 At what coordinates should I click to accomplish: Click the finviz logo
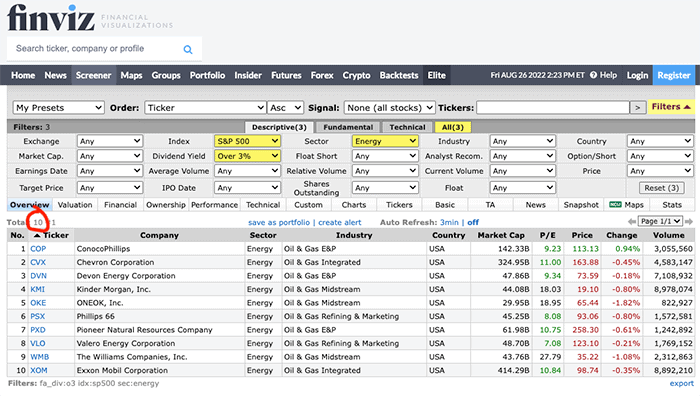click(x=51, y=18)
